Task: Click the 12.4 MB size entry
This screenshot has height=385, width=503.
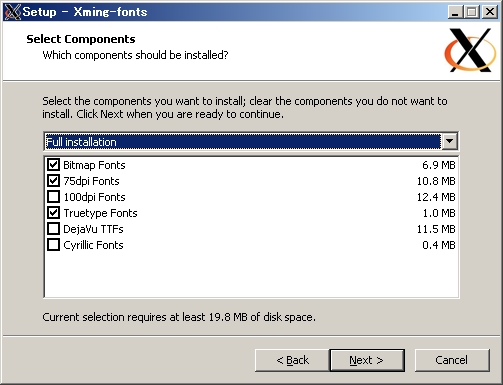Action: [436, 197]
